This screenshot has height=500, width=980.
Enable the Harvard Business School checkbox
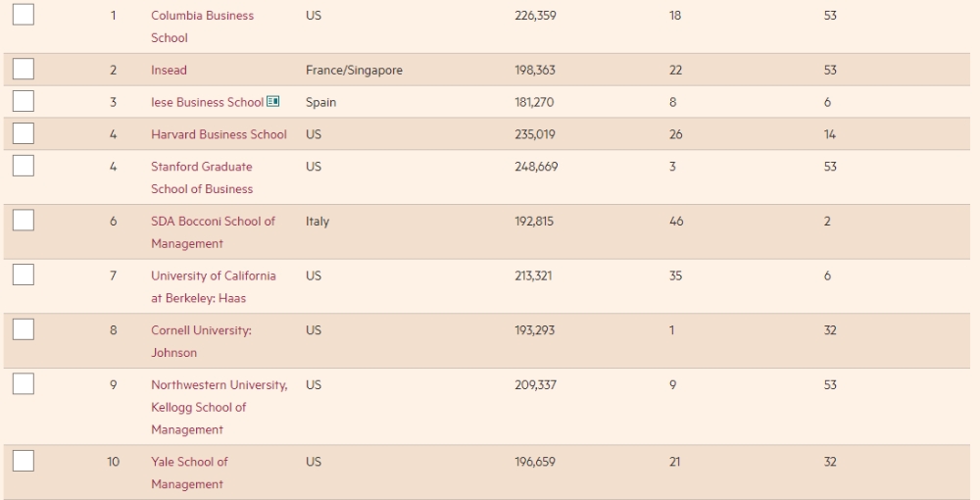coord(24,133)
